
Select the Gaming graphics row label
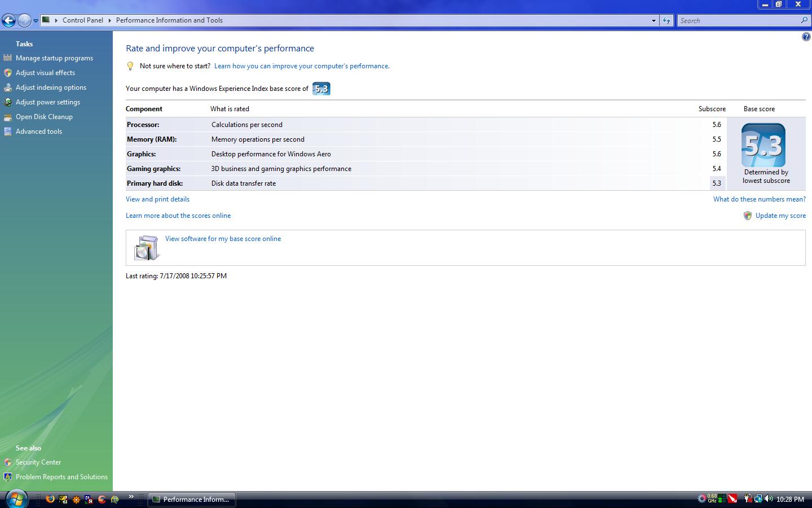[154, 169]
